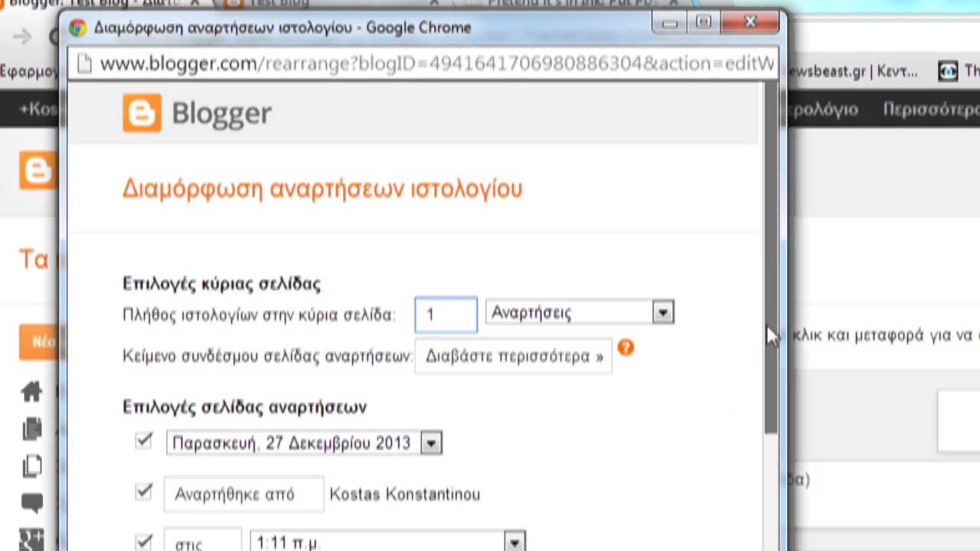Click the Chrome icon in popup title bar
This screenshot has height=551, width=980.
tap(77, 28)
